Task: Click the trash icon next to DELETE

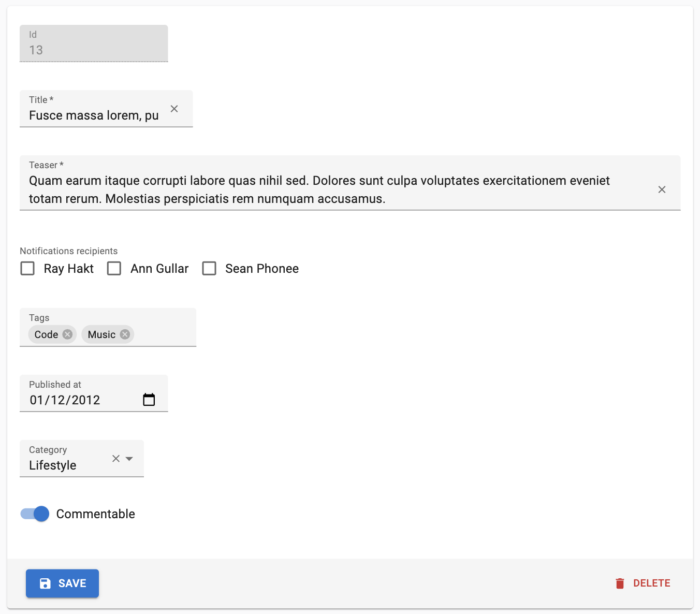Action: pyautogui.click(x=620, y=583)
